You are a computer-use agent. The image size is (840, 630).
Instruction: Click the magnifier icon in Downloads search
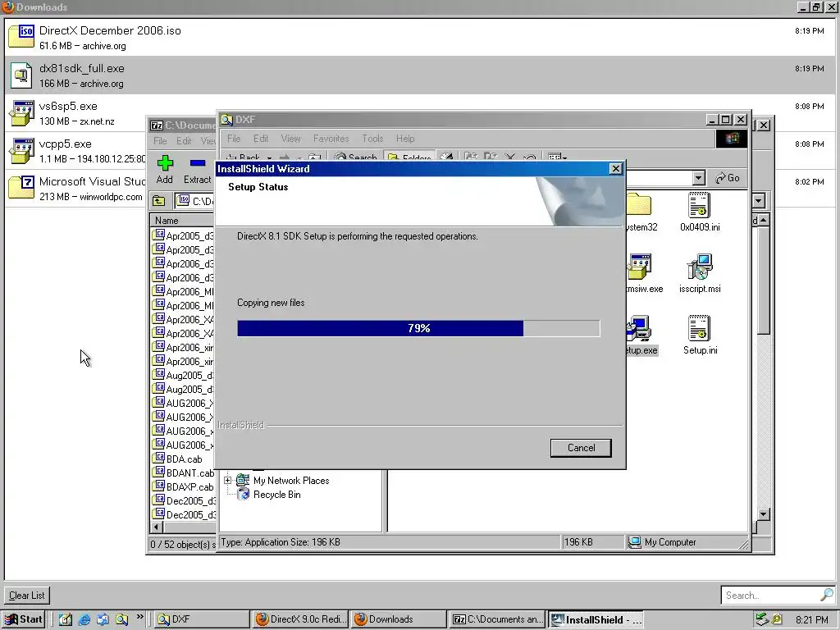(x=826, y=595)
